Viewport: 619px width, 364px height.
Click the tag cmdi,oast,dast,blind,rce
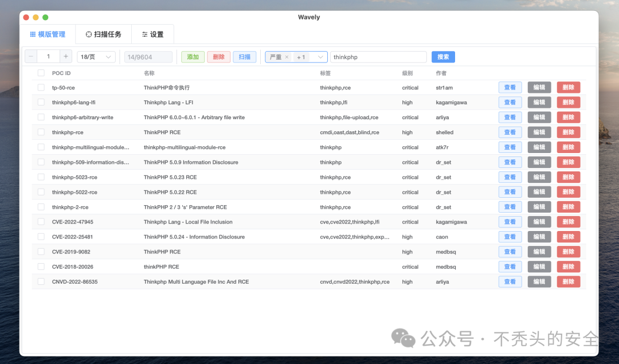350,132
